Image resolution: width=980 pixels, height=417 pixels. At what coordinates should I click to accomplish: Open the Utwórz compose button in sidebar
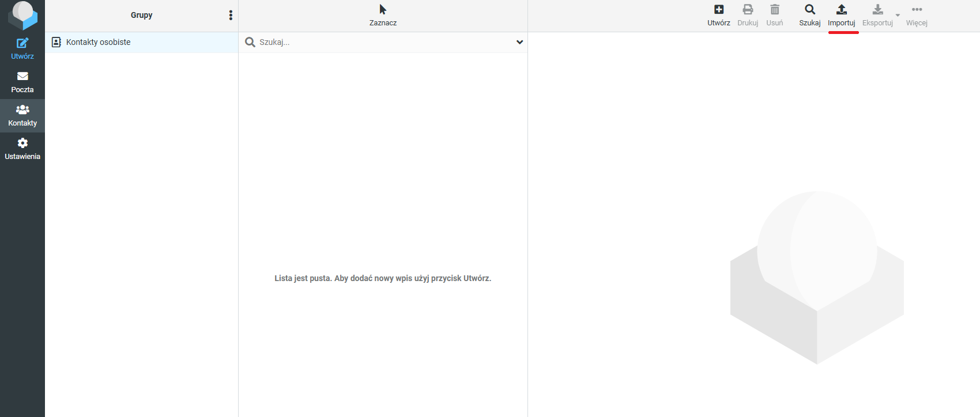pyautogui.click(x=22, y=49)
